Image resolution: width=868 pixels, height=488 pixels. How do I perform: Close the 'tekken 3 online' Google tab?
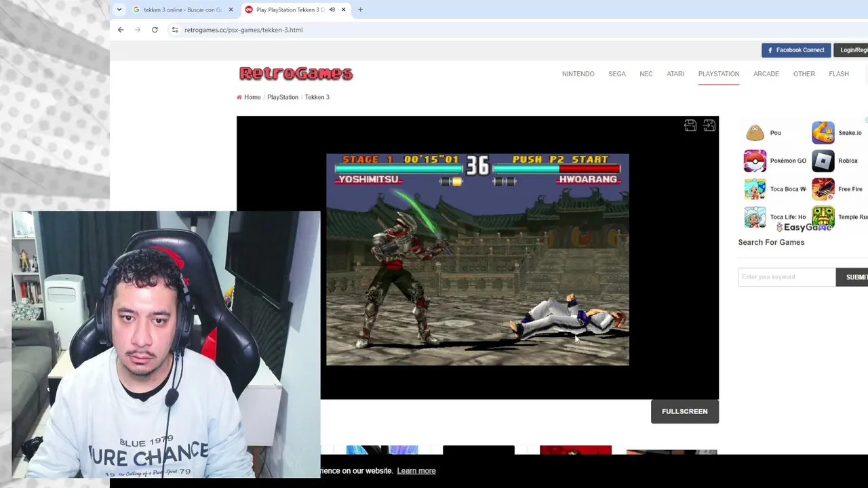tap(231, 9)
